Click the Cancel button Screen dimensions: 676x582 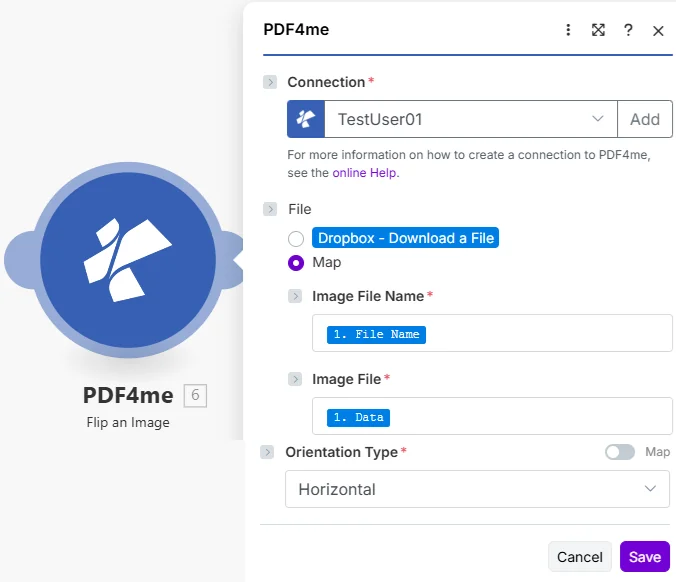(580, 557)
